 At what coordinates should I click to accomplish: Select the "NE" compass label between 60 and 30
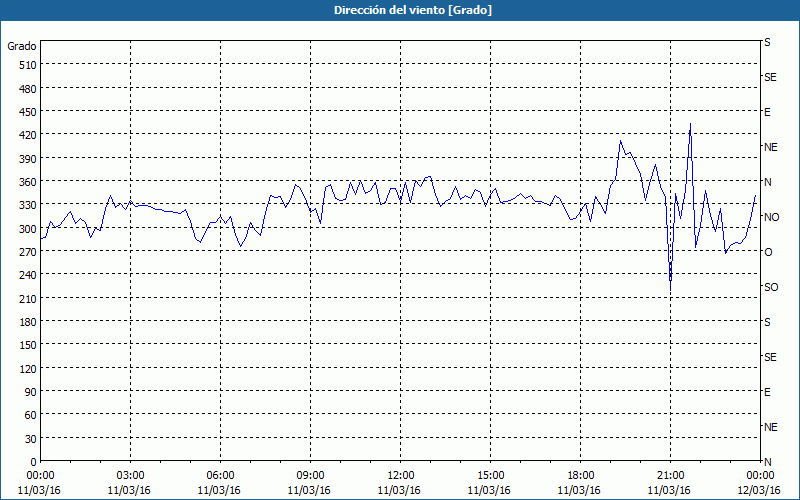click(x=771, y=428)
